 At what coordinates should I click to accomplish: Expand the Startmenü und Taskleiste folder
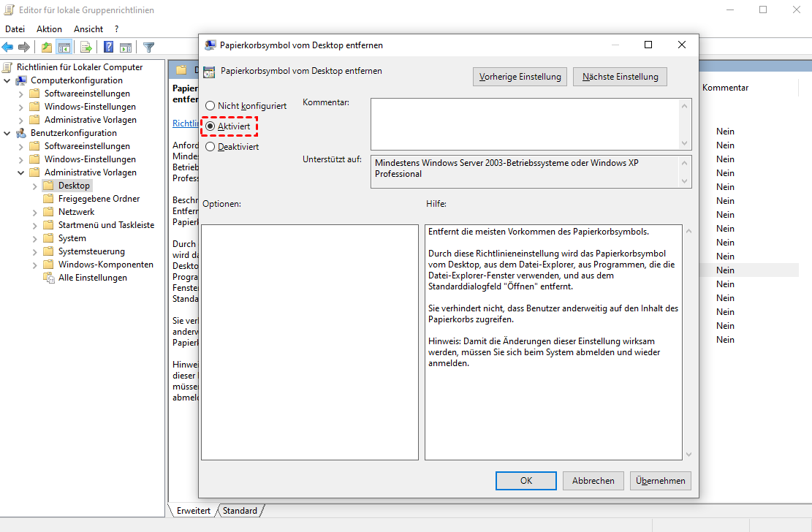click(34, 225)
